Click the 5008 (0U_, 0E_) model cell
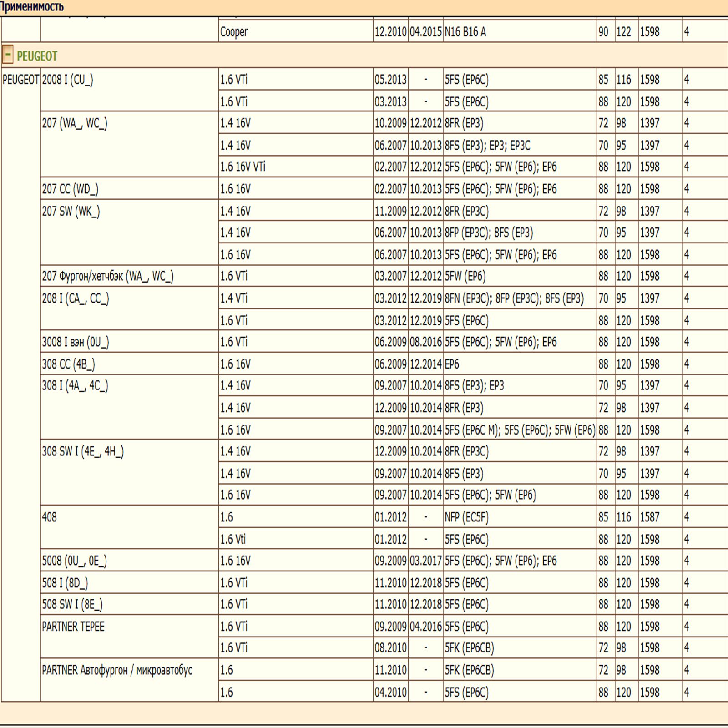The width and height of the screenshot is (728, 728). (75, 561)
